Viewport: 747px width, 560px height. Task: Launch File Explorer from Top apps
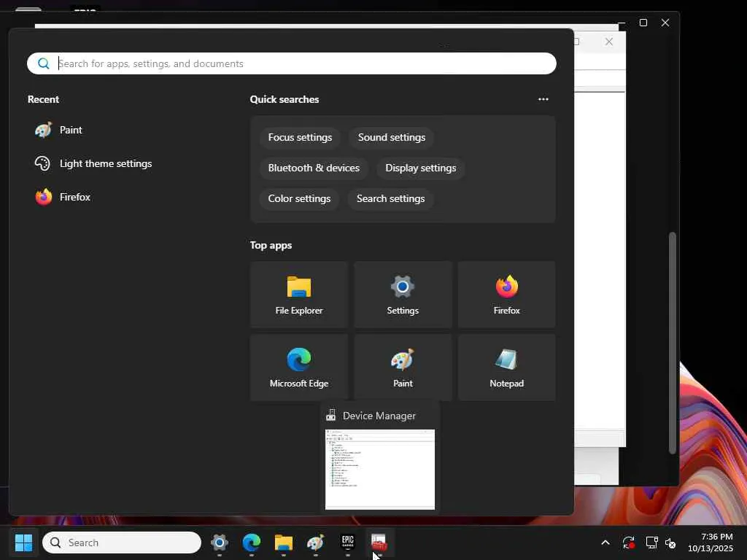(x=298, y=295)
